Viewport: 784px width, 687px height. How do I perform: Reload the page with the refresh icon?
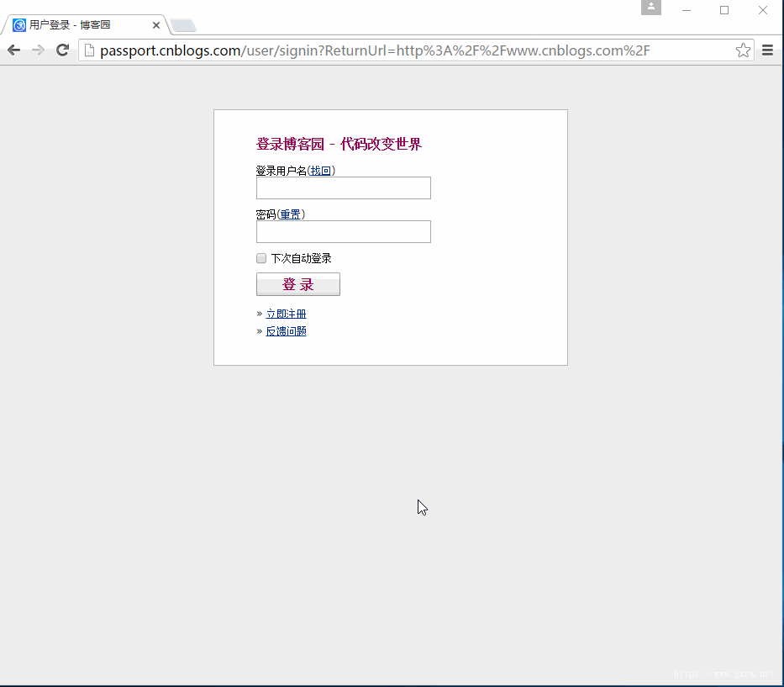pyautogui.click(x=62, y=50)
